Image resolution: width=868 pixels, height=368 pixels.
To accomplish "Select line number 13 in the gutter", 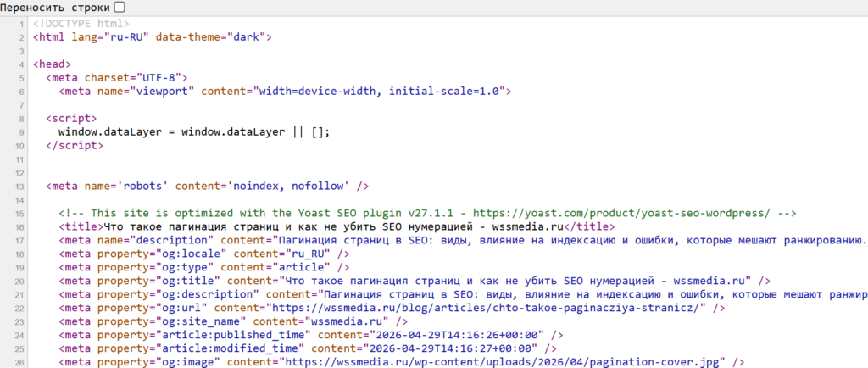I will [x=20, y=186].
